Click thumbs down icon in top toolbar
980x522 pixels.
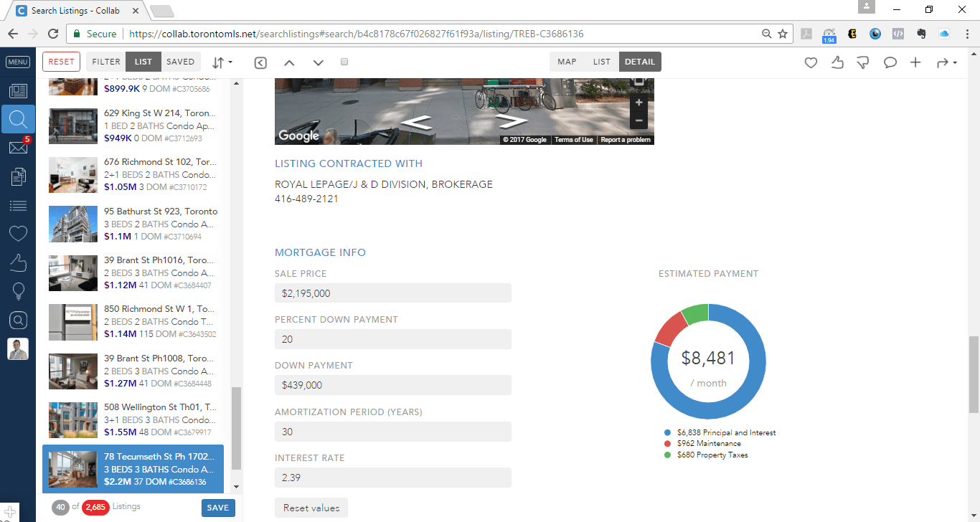[x=863, y=62]
